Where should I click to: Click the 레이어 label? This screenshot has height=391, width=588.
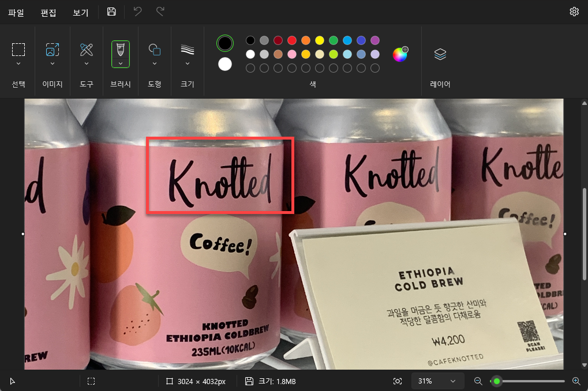coord(440,84)
